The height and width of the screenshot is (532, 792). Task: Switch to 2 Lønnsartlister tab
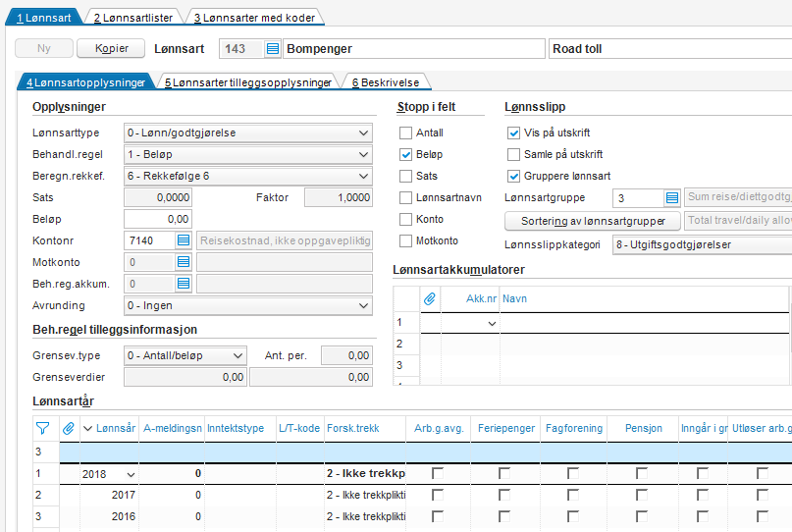132,18
